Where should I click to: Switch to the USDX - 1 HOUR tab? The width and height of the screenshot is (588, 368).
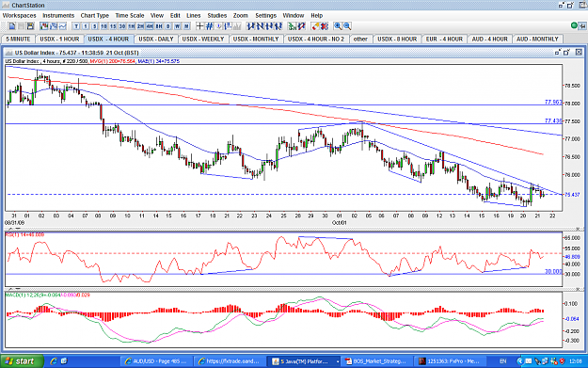click(59, 39)
